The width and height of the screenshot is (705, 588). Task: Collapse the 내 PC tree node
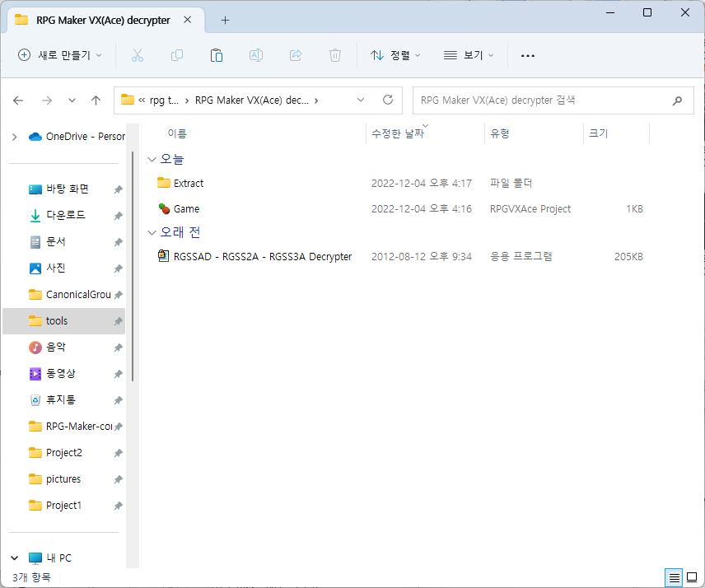point(14,558)
